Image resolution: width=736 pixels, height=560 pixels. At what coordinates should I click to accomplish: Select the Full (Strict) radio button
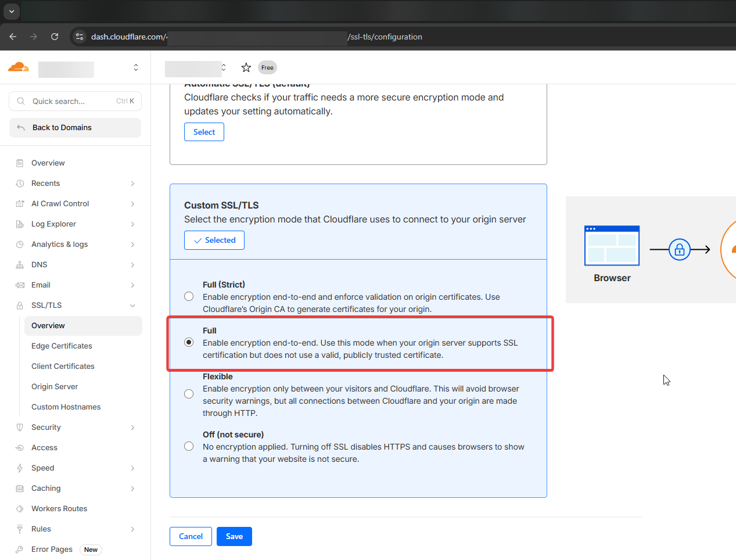click(189, 296)
